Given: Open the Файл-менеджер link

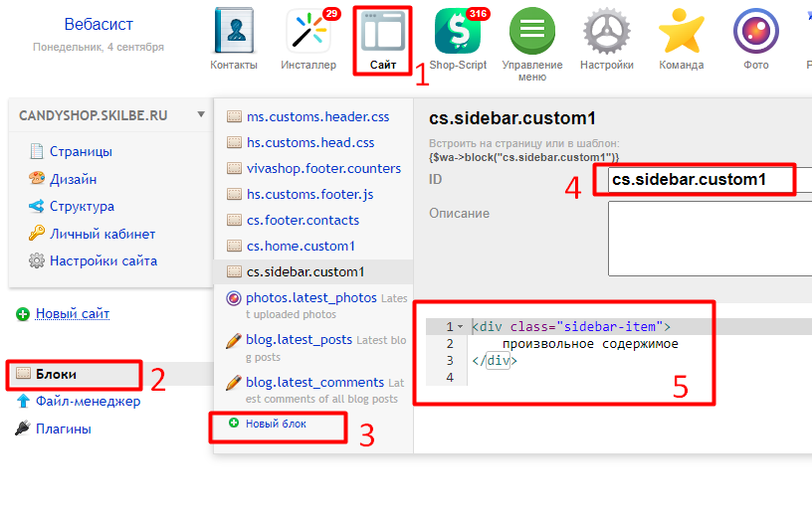Looking at the screenshot, I should tap(88, 402).
